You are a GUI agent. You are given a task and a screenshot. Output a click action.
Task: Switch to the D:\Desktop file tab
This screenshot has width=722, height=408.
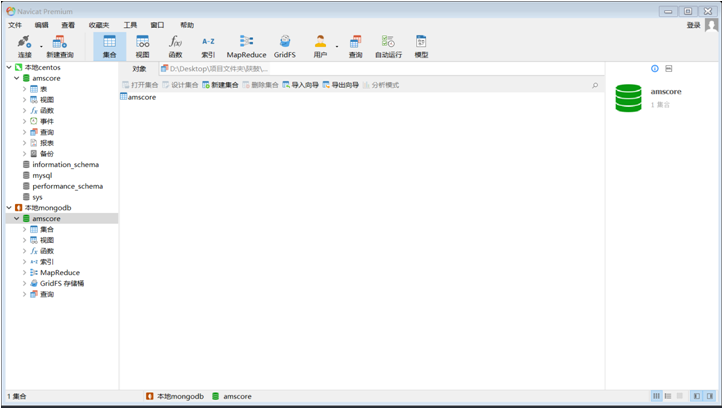tap(215, 69)
